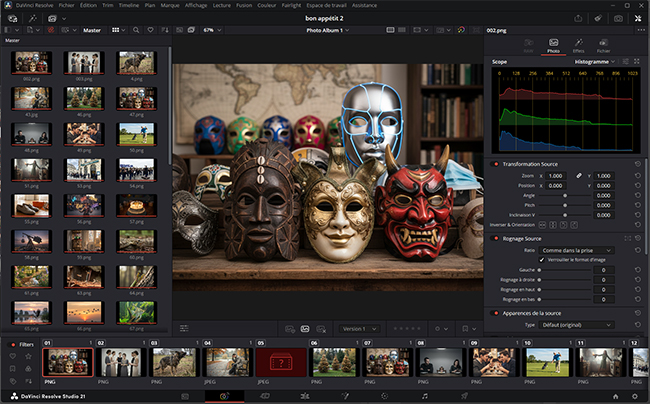The height and width of the screenshot is (404, 650).
Task: Click the home icon in bottom right
Action: click(616, 397)
